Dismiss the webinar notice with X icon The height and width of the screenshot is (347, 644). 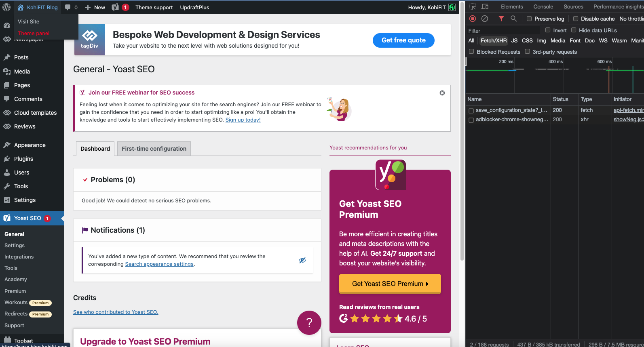coord(442,93)
